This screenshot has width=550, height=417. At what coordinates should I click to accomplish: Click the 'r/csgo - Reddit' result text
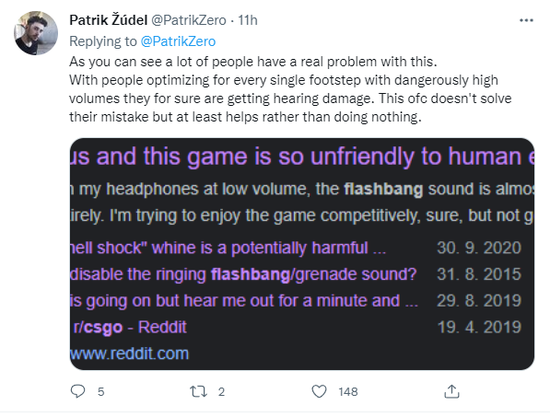(130, 328)
